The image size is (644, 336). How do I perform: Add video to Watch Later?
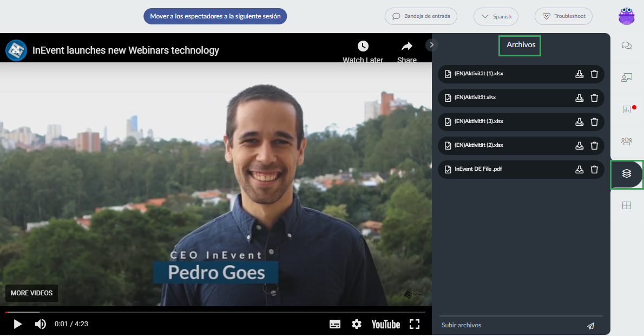363,51
